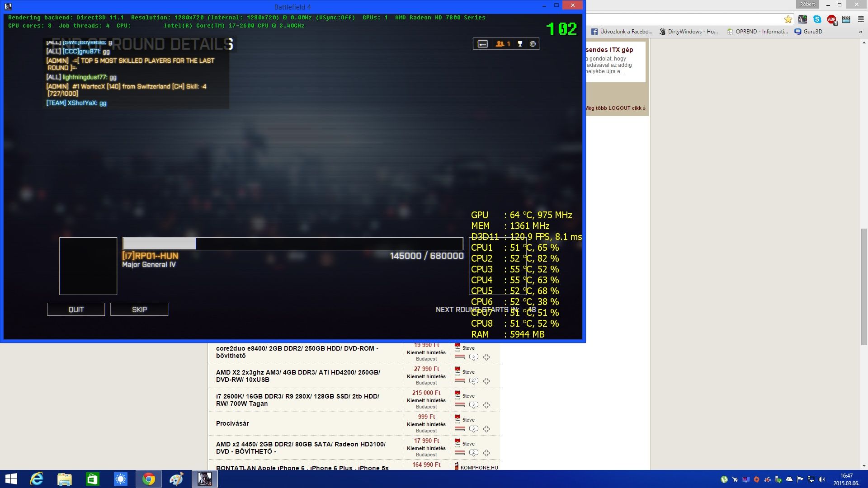
Task: Open the network tray icon
Action: (811, 479)
